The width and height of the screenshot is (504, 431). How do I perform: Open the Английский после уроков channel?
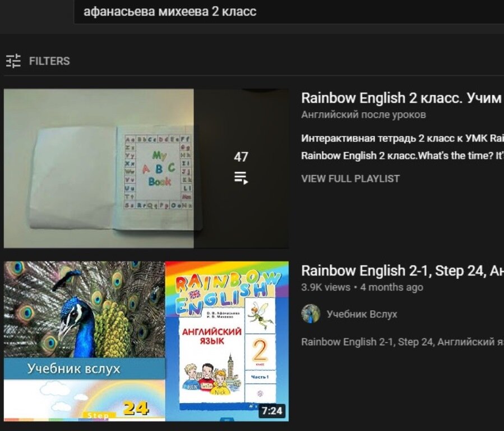point(363,115)
